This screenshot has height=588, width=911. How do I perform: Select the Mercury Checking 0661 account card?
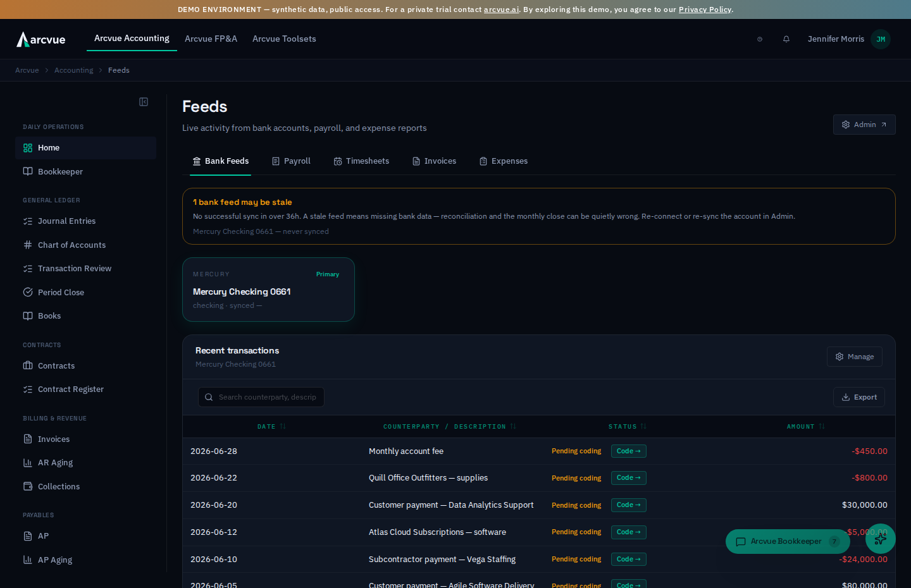[268, 290]
